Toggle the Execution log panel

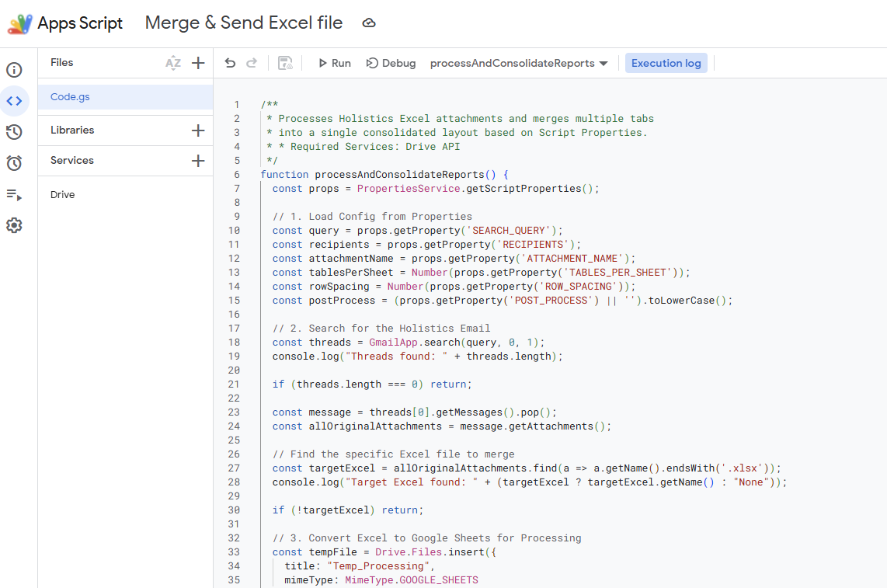point(666,63)
